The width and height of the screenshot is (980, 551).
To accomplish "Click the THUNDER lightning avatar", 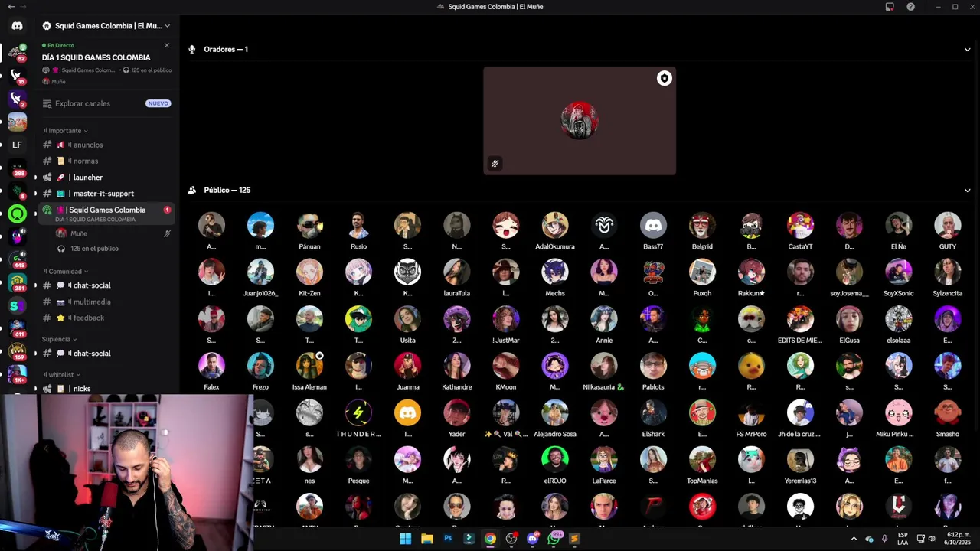I will (358, 413).
